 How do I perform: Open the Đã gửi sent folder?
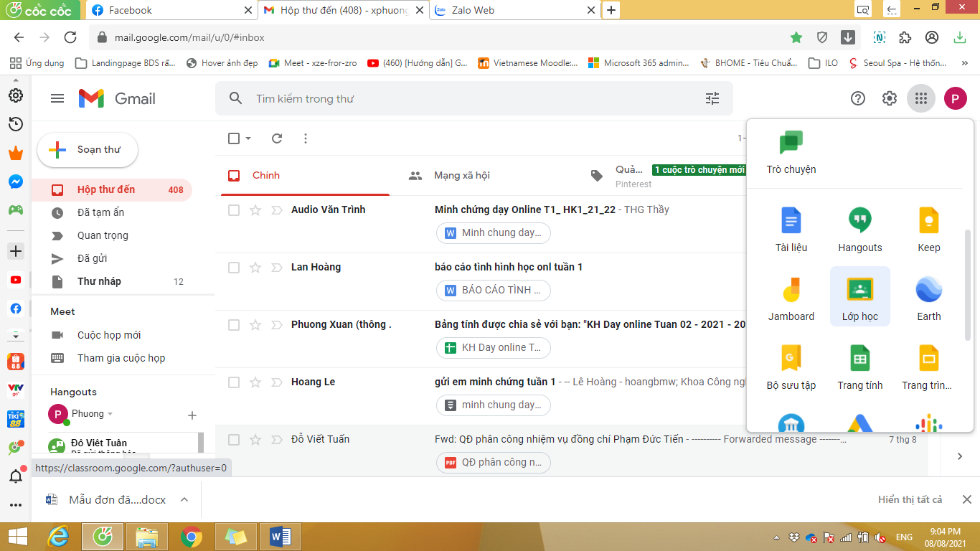(92, 258)
